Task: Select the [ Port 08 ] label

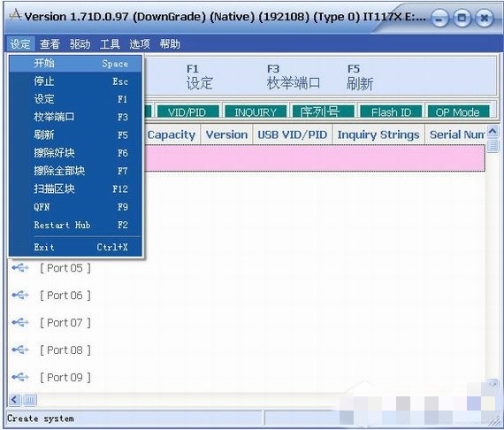Action: (65, 349)
